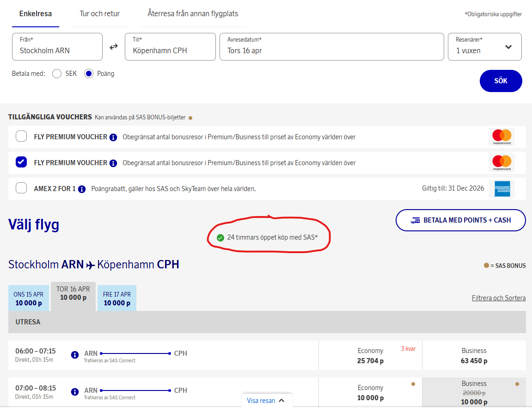
Task: Switch to Tur och retur tab
Action: pos(99,13)
